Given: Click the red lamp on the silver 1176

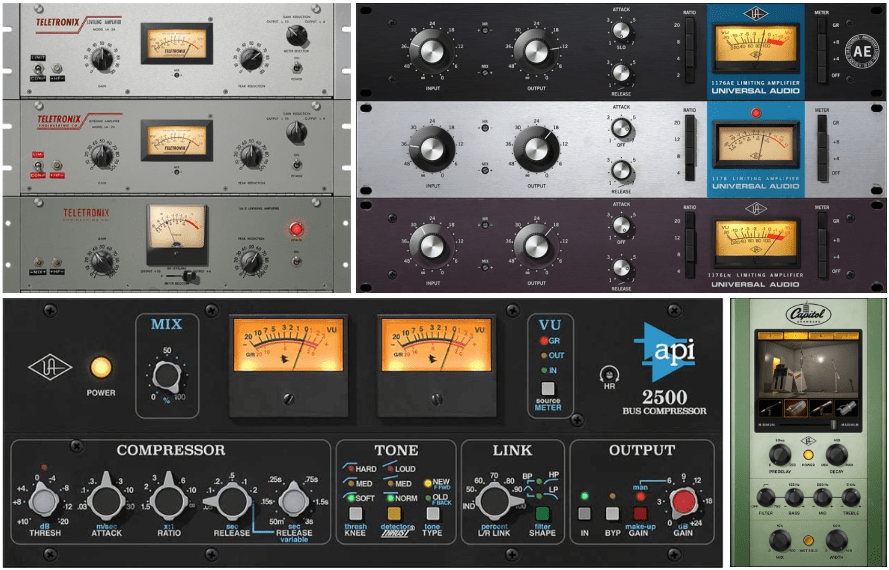Looking at the screenshot, I should (756, 112).
